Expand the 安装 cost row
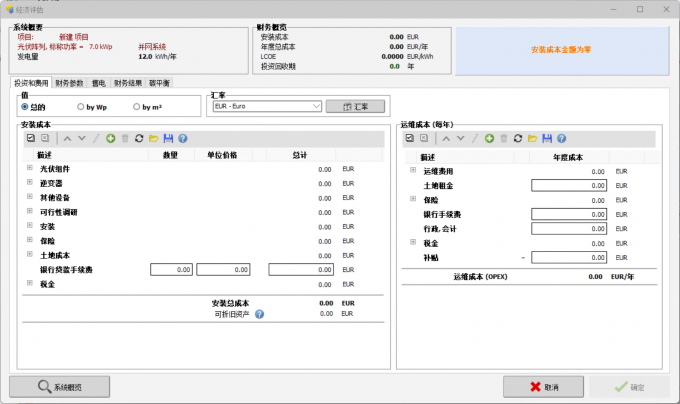The image size is (680, 404). 29,225
